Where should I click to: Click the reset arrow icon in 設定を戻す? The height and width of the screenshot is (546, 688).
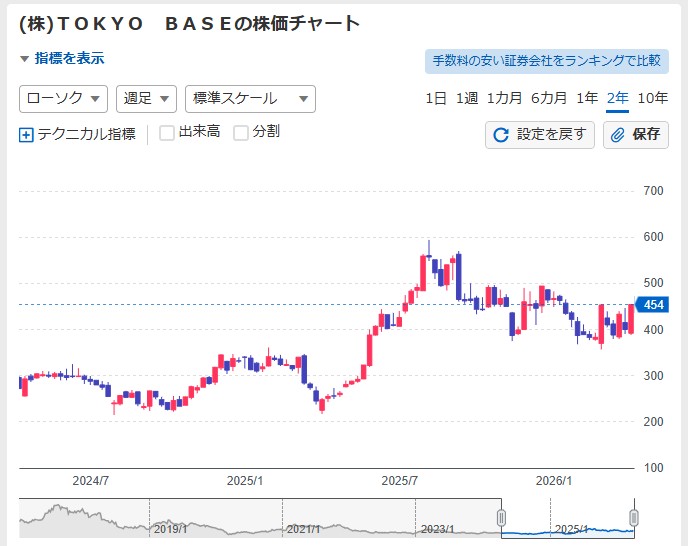pyautogui.click(x=501, y=134)
